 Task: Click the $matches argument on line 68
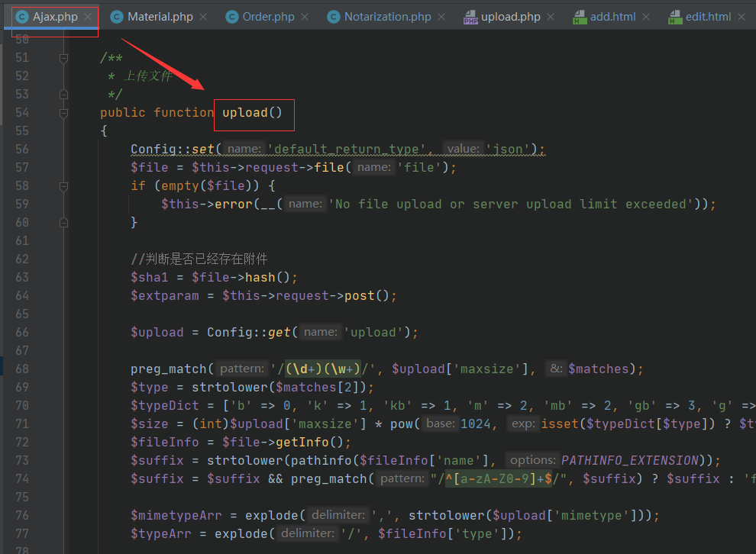click(599, 369)
